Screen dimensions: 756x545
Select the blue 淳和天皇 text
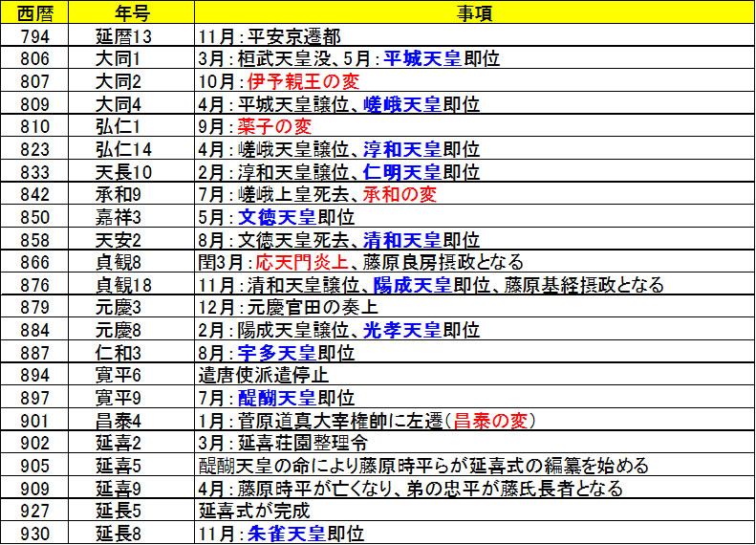click(x=401, y=150)
